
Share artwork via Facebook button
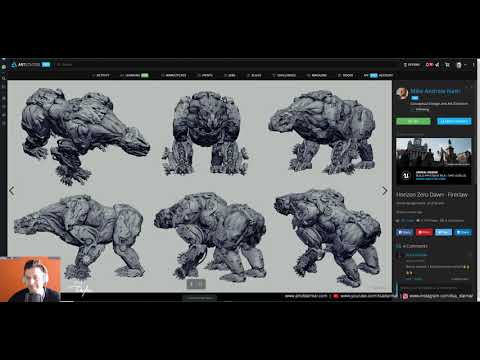(x=405, y=232)
